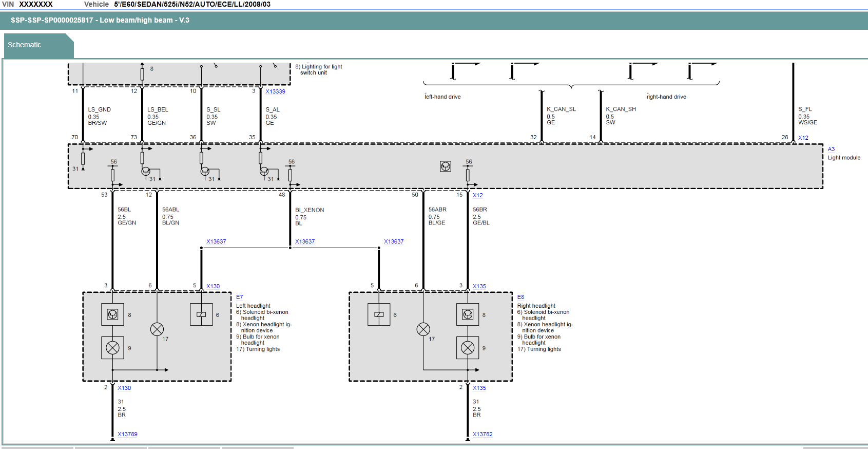Follow the X13789 ground point link
This screenshot has height=449, width=868.
pyautogui.click(x=127, y=434)
